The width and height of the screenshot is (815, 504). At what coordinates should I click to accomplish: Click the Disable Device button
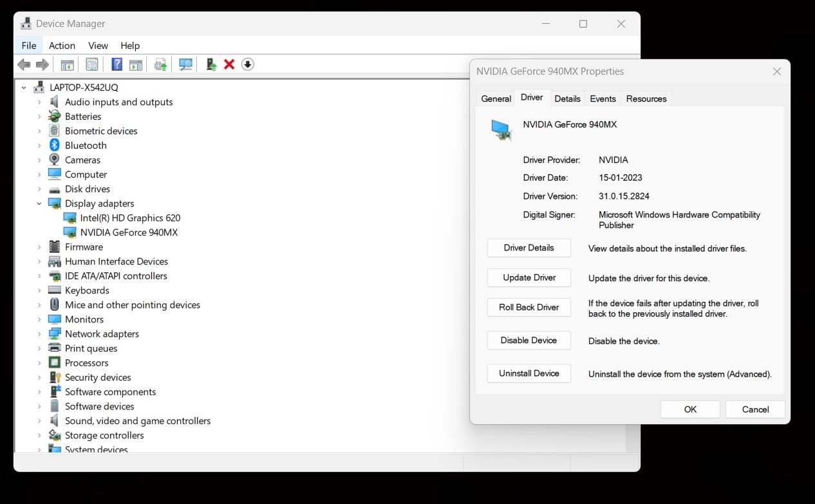(529, 340)
